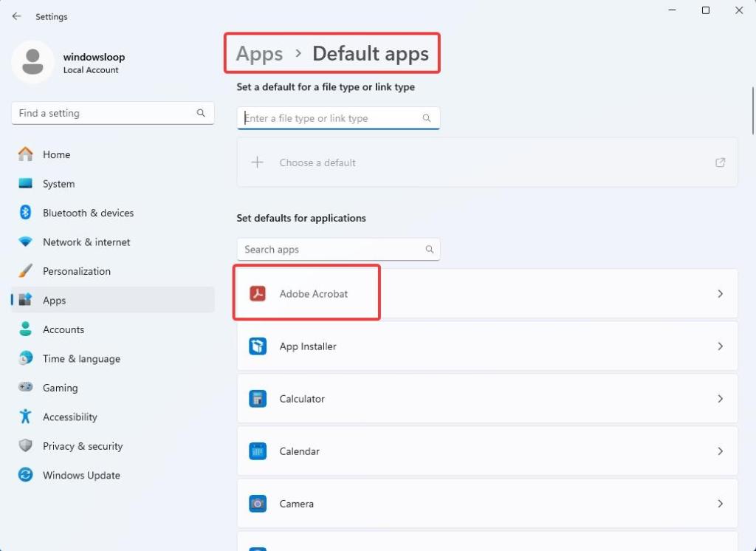Viewport: 756px width, 551px height.
Task: Click the file type search input field
Action: pyautogui.click(x=332, y=117)
